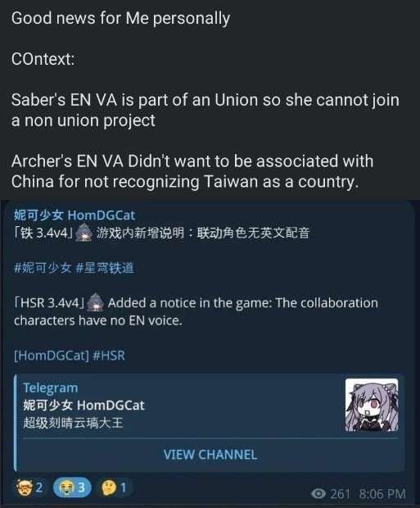
Task: Click the channel description 超级刻晴云璃大王
Action: tap(73, 423)
